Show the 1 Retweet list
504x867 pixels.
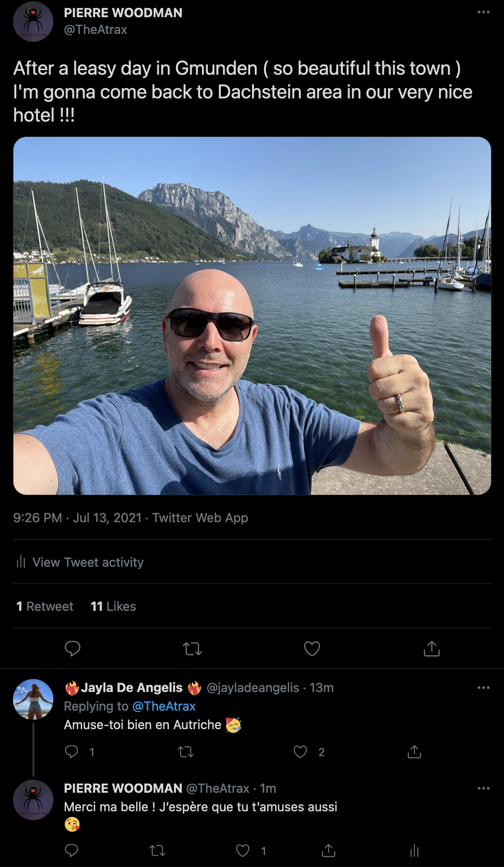(x=45, y=606)
